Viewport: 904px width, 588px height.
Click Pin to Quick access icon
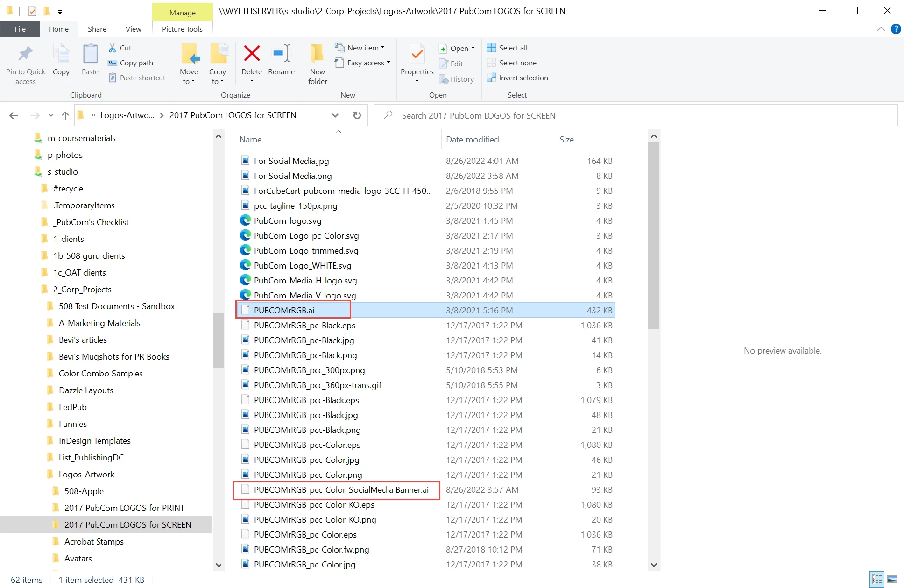[26, 54]
